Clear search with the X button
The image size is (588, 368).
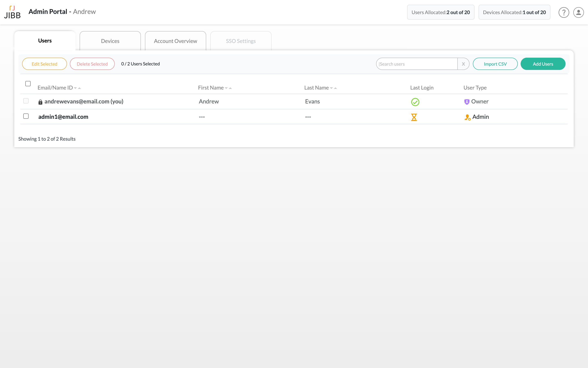463,64
